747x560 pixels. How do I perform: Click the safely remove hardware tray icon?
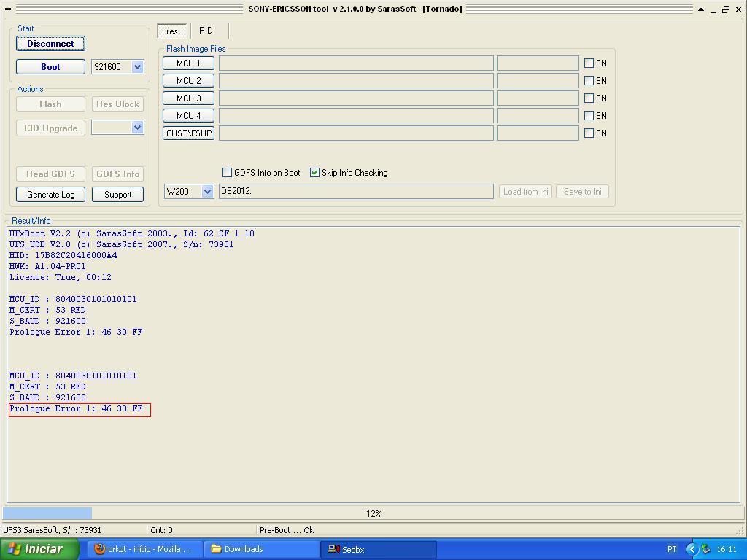(x=705, y=549)
